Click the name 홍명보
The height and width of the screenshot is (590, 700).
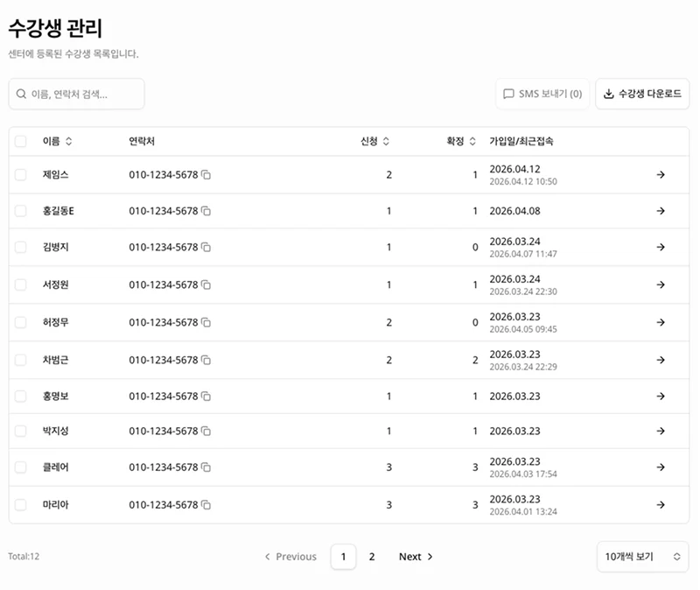[x=55, y=397]
